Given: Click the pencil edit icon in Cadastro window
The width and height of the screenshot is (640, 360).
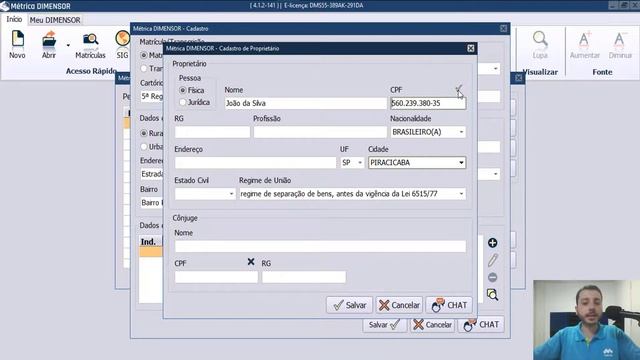Looking at the screenshot, I should point(493,260).
